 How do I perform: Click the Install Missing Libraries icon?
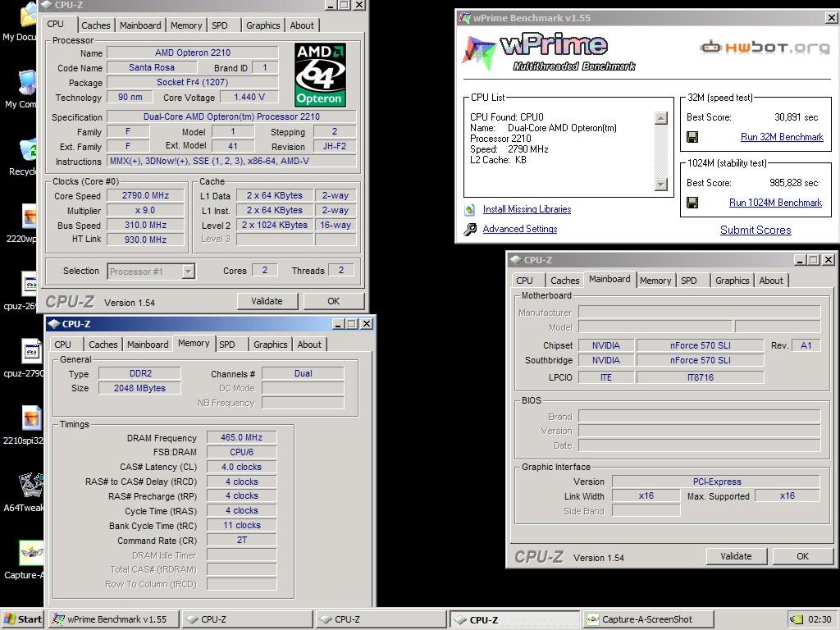point(470,209)
